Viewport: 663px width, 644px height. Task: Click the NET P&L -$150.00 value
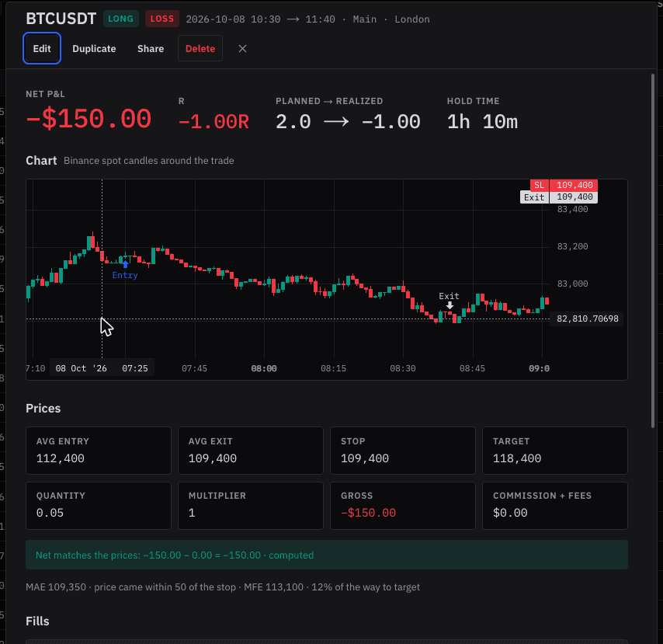click(x=89, y=119)
